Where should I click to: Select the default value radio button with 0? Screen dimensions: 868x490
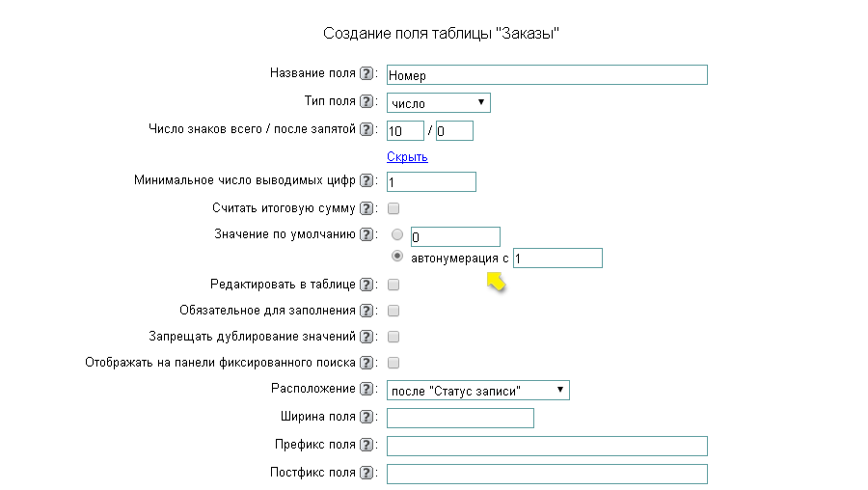[397, 234]
